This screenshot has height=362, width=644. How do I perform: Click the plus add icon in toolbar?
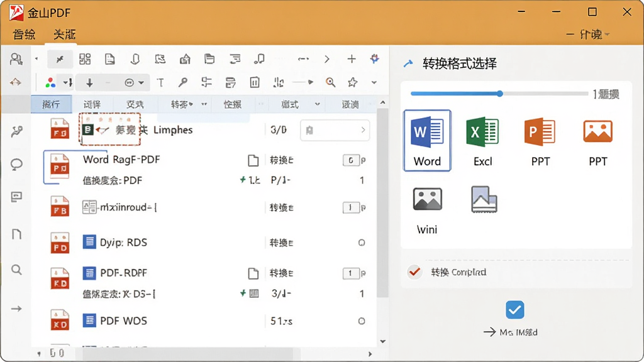click(x=352, y=59)
